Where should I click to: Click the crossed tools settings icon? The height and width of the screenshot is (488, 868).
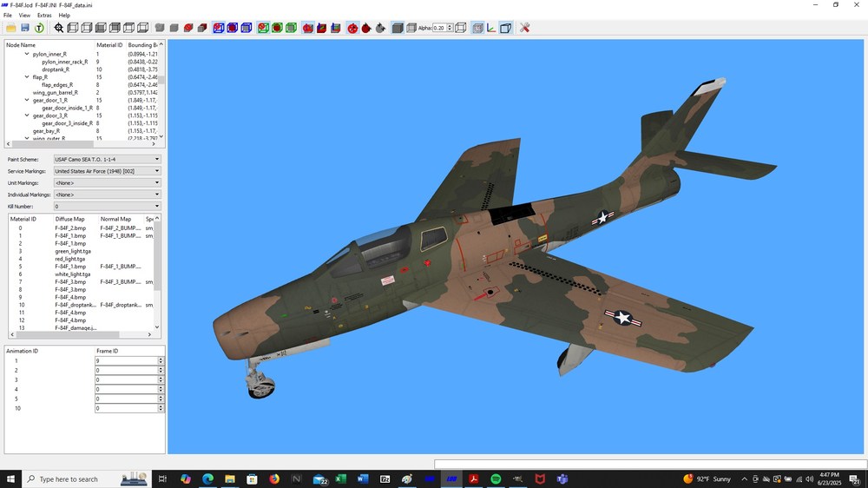[525, 28]
